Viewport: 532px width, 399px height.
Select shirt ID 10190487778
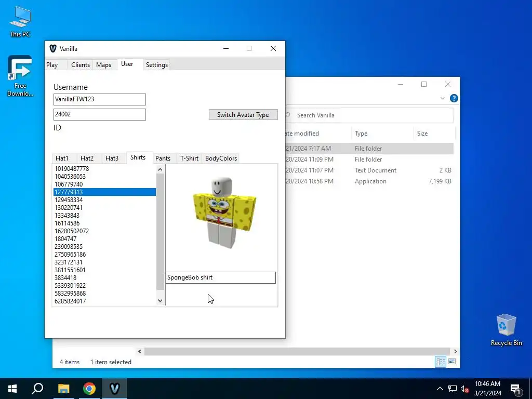pyautogui.click(x=104, y=169)
